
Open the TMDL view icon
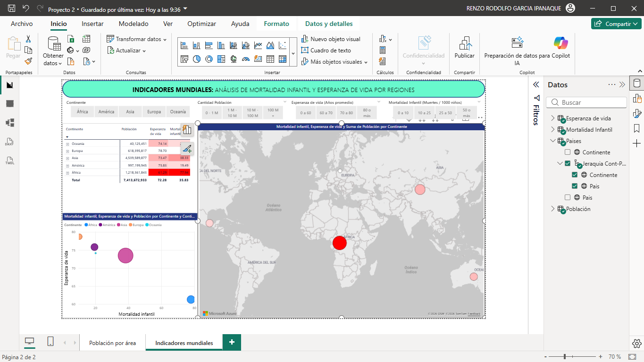[x=9, y=160]
